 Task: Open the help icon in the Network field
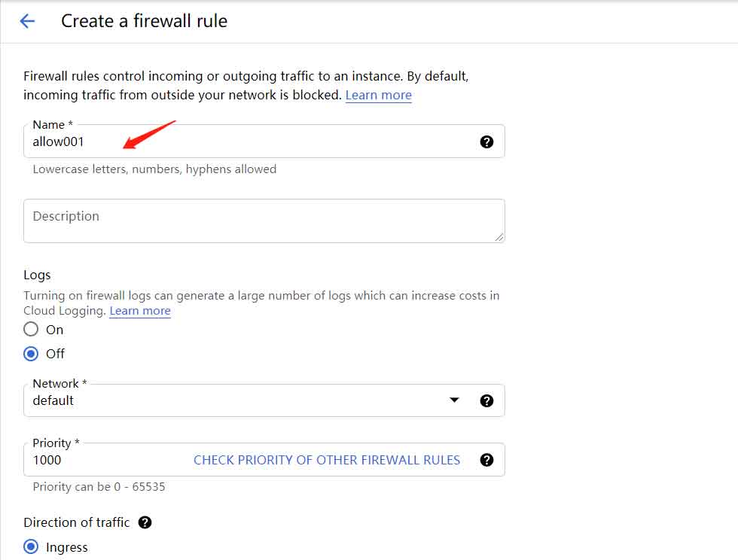(x=486, y=400)
